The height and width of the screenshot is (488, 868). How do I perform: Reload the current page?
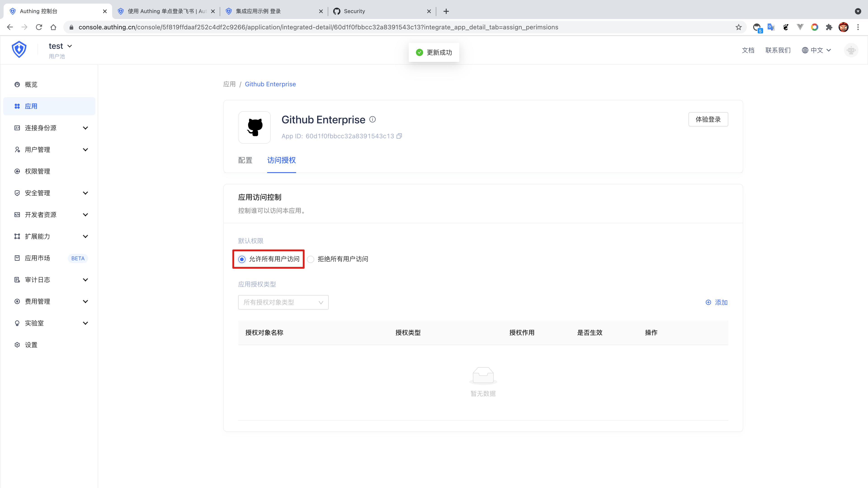39,27
